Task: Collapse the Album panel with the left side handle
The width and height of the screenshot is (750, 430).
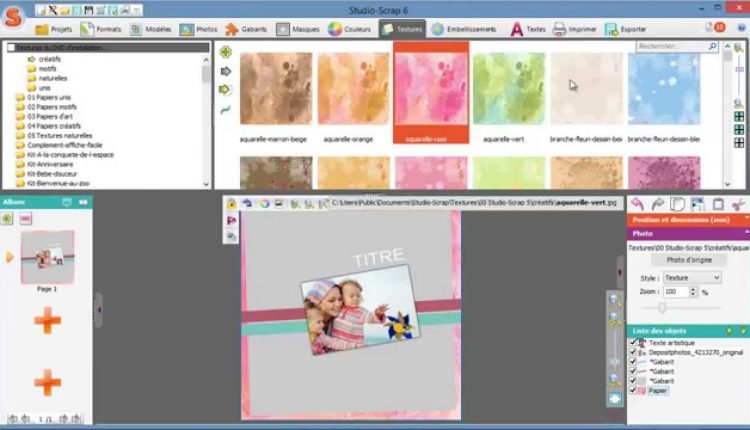Action: coord(99,310)
